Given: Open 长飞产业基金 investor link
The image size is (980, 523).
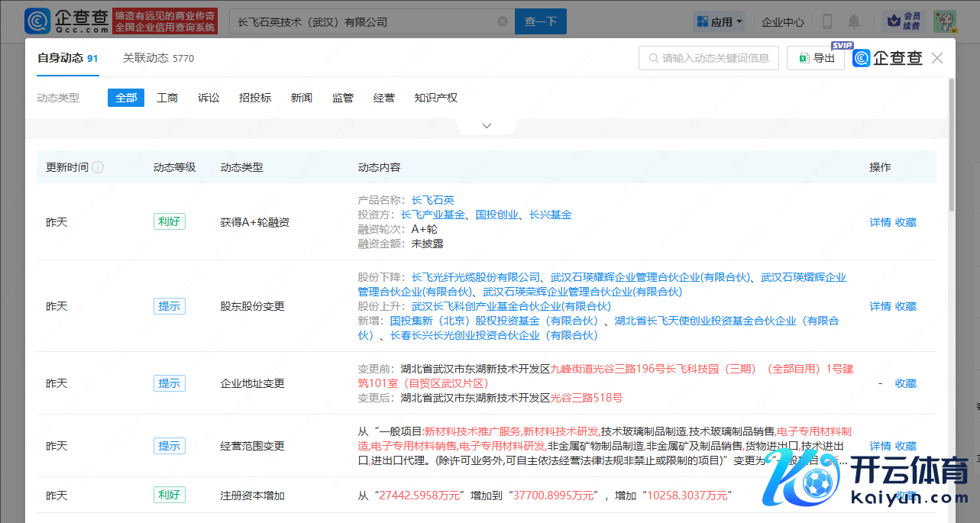Looking at the screenshot, I should [x=432, y=215].
